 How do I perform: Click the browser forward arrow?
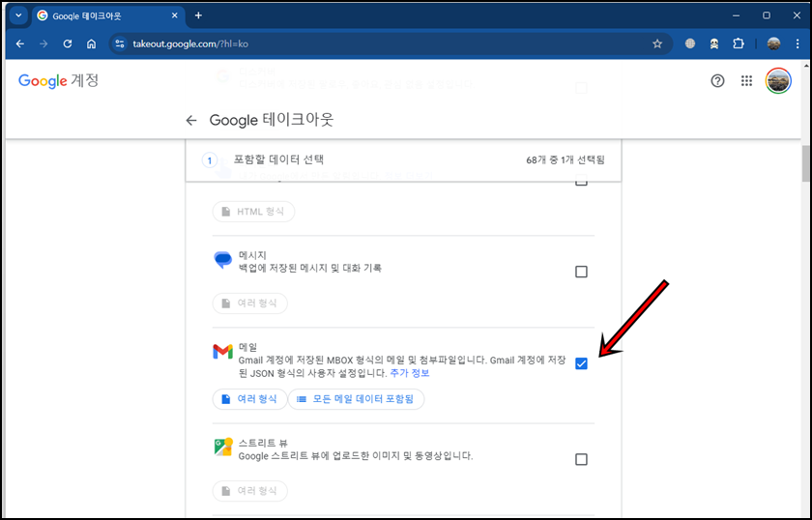[43, 44]
